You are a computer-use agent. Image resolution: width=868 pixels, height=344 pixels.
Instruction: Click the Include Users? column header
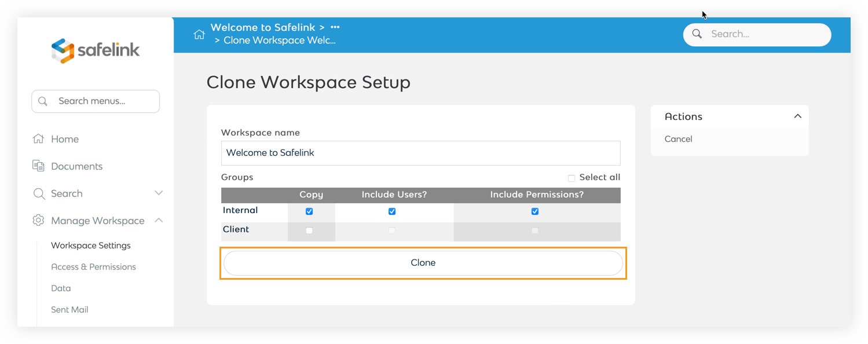394,195
